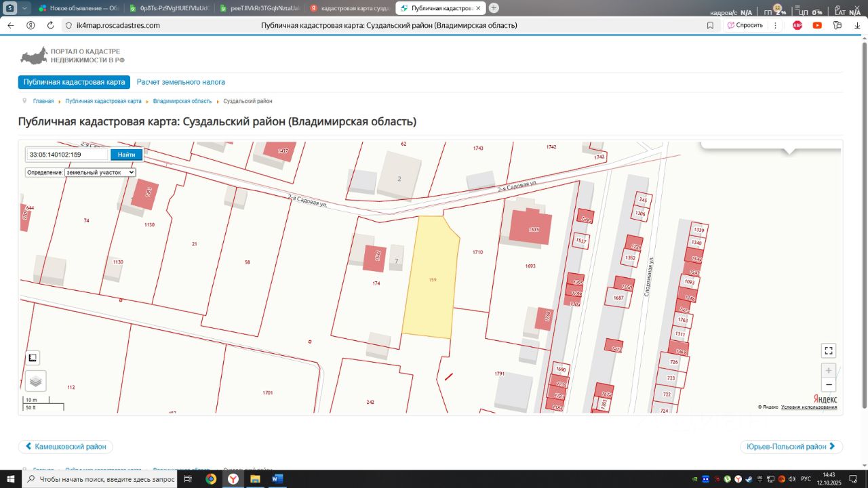Close the active Публичная кадастровая browser tab
This screenshot has height=488, width=868.
pyautogui.click(x=478, y=8)
